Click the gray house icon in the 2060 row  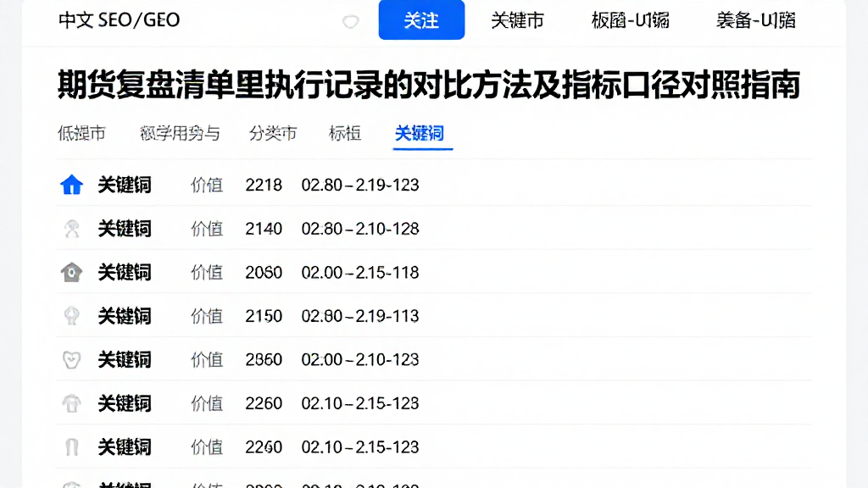pyautogui.click(x=71, y=272)
